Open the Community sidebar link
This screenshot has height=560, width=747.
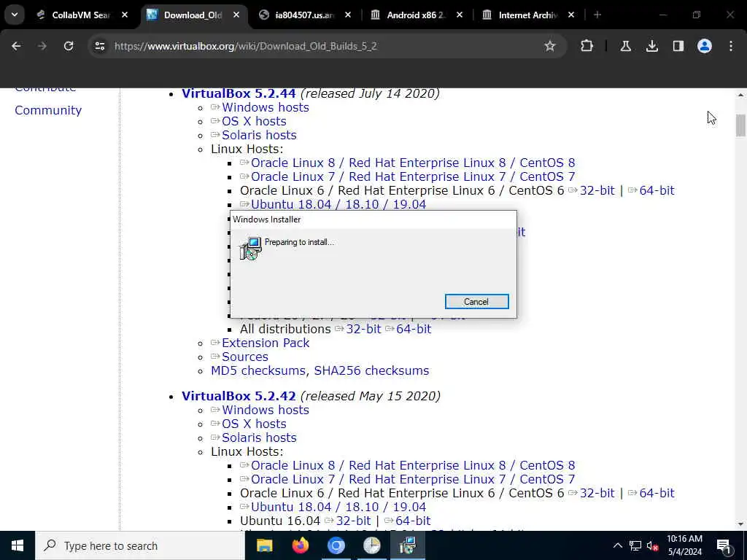click(48, 110)
